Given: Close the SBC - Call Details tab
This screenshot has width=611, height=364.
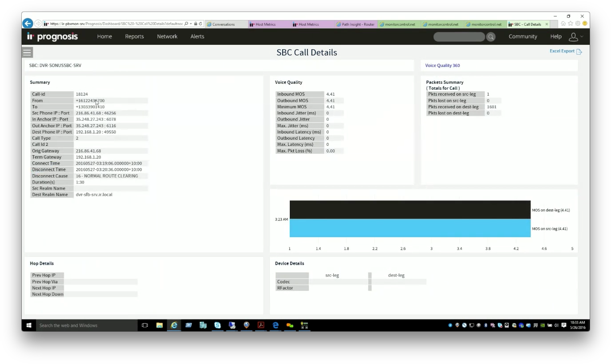Looking at the screenshot, I should [x=547, y=24].
